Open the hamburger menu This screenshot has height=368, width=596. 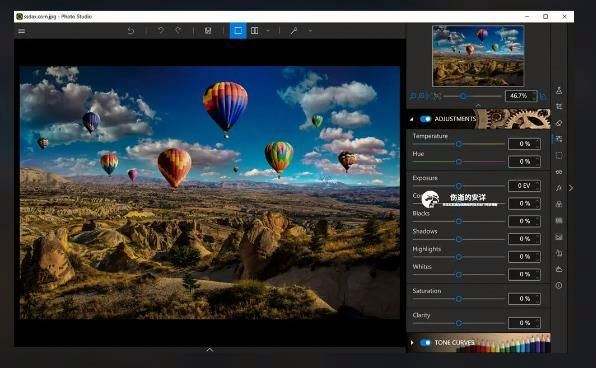tap(22, 31)
